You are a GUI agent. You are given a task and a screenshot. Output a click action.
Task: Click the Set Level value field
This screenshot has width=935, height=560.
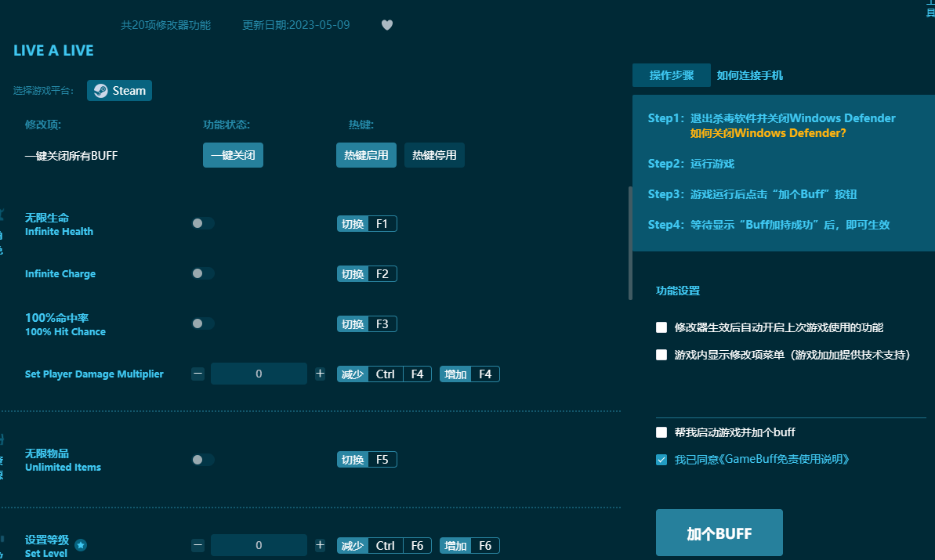pyautogui.click(x=259, y=545)
